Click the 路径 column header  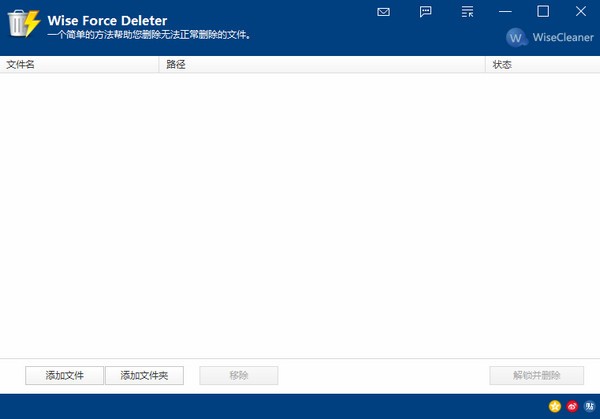tap(322, 64)
